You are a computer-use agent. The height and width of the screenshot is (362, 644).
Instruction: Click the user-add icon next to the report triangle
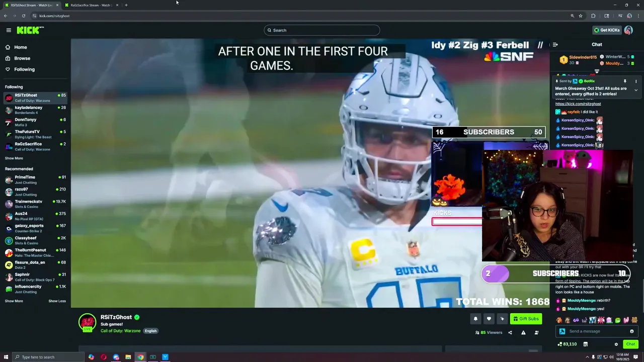536,332
